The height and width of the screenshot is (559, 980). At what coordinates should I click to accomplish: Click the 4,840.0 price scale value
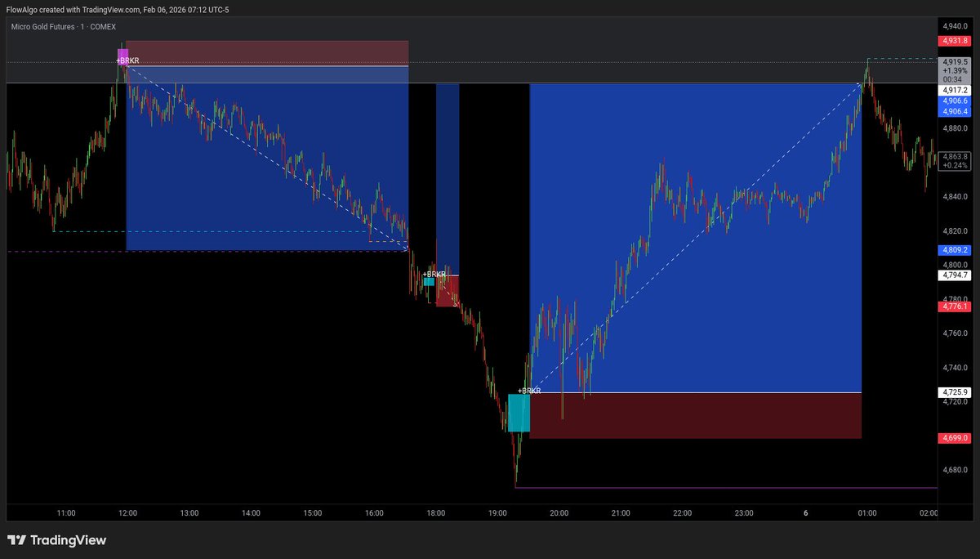[x=954, y=197]
